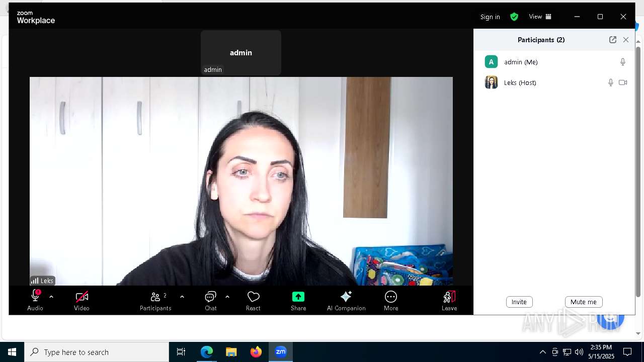Unmute using the Audio microphone icon
This screenshot has width=644, height=362.
[35, 300]
